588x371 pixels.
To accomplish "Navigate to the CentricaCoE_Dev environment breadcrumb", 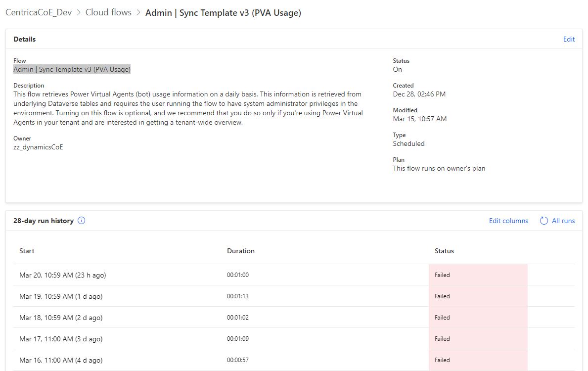I will pos(38,12).
